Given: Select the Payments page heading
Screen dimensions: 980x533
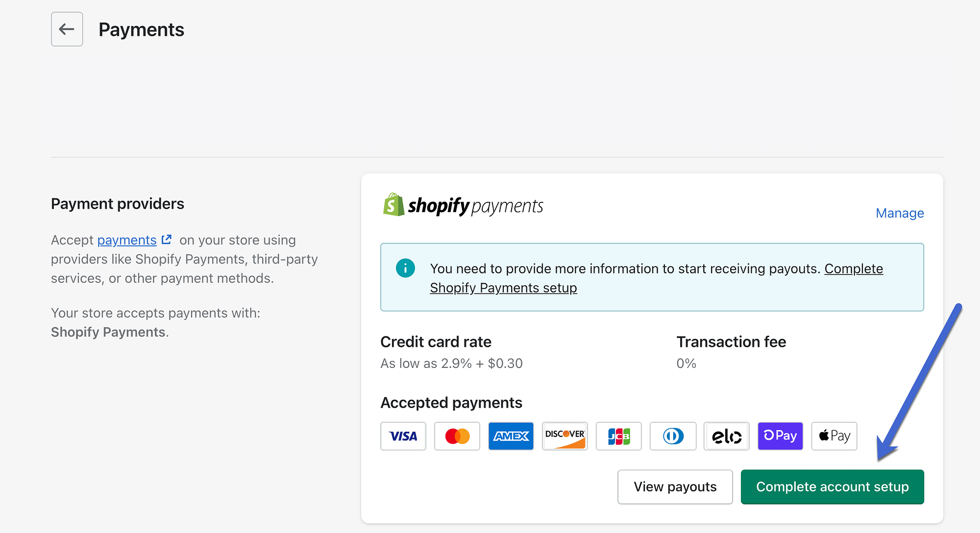Looking at the screenshot, I should point(141,29).
